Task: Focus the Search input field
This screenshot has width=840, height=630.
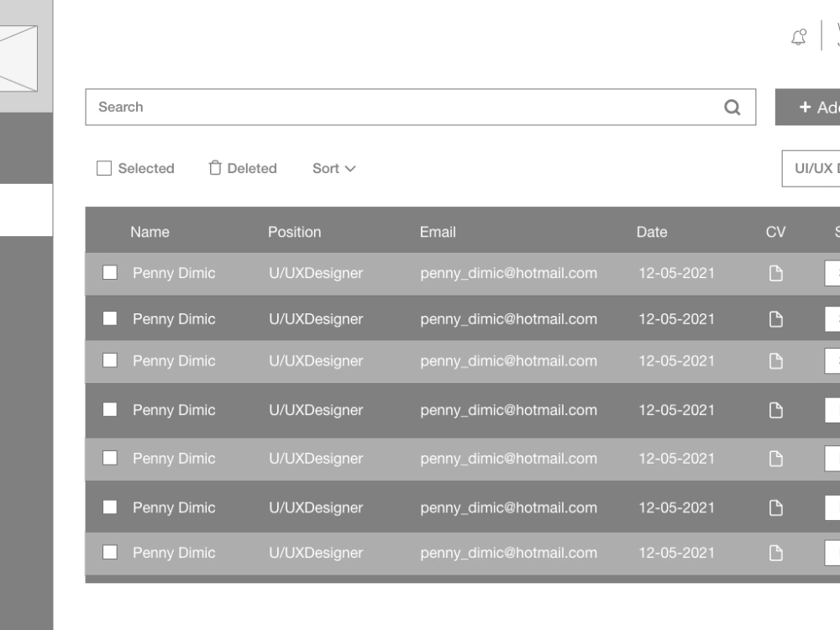Action: pyautogui.click(x=421, y=108)
